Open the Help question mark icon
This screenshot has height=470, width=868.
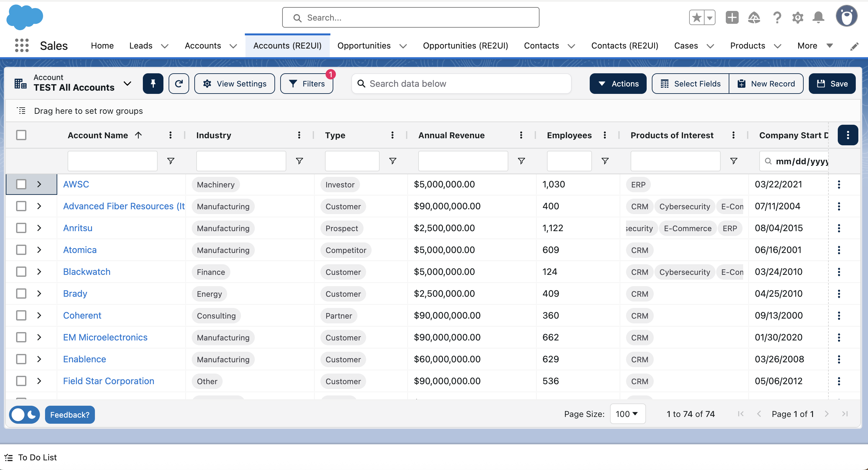pyautogui.click(x=777, y=17)
